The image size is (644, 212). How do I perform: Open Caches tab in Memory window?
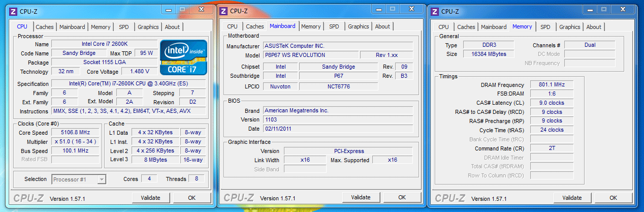click(x=466, y=27)
